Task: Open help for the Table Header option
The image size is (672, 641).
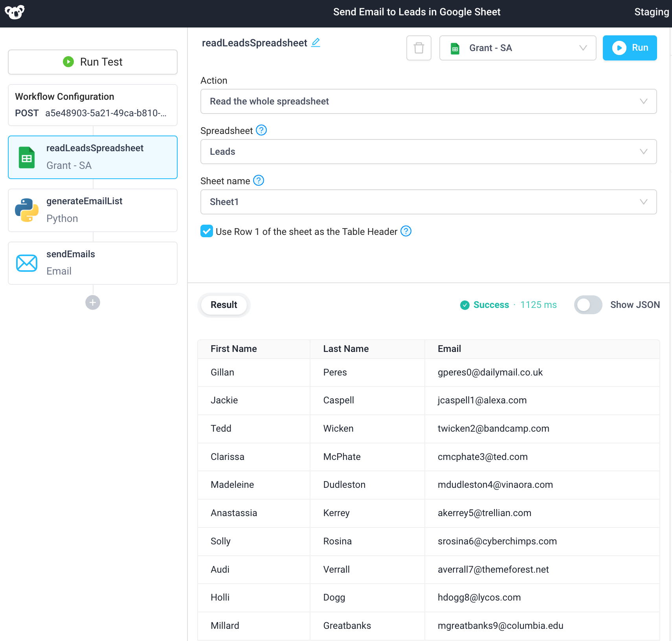Action: 406,231
